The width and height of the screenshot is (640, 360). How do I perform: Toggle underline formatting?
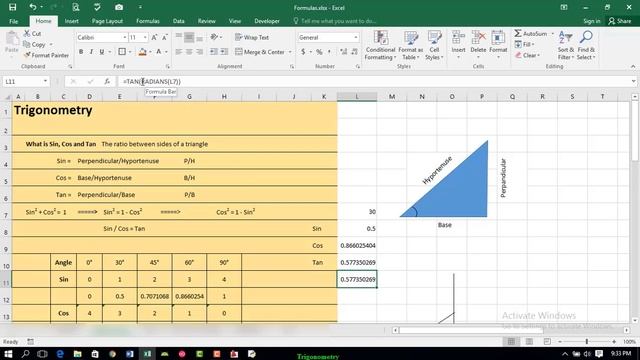coord(102,52)
